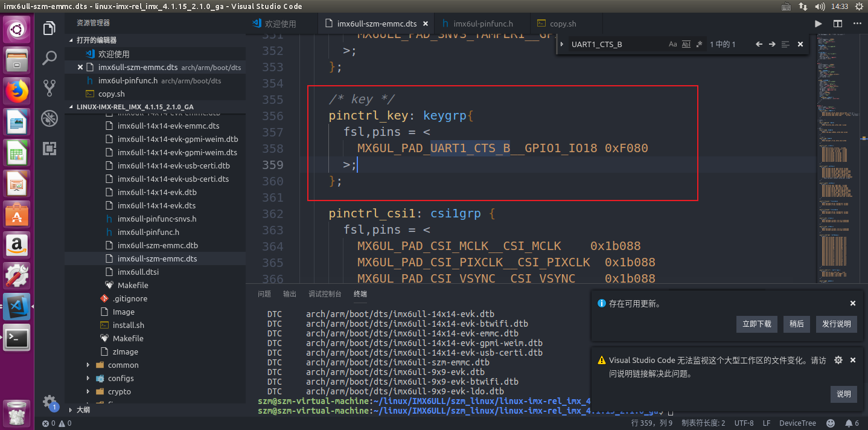Change the UTF-8 encoding in status bar
The image size is (868, 430).
click(744, 423)
